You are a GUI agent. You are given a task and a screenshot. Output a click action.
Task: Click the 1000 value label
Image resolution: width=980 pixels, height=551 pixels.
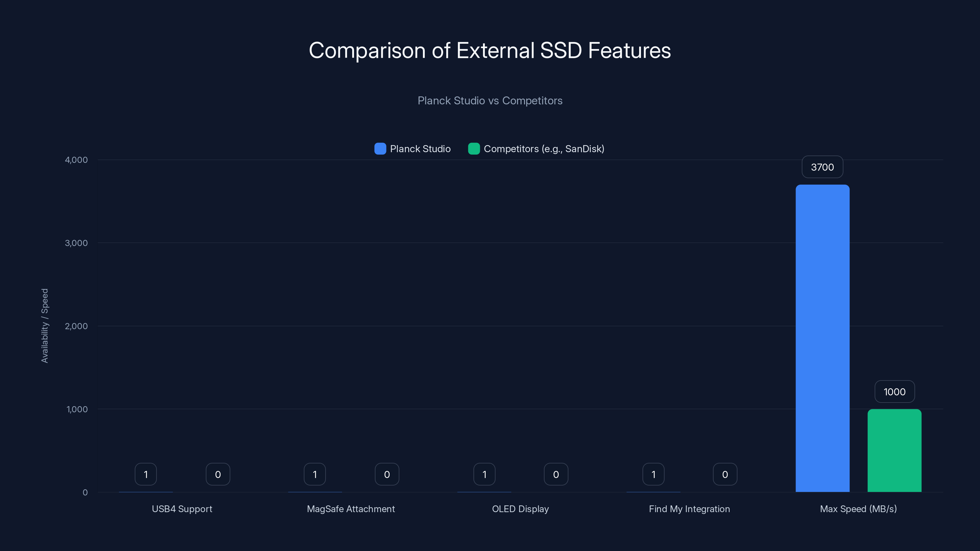click(x=894, y=391)
